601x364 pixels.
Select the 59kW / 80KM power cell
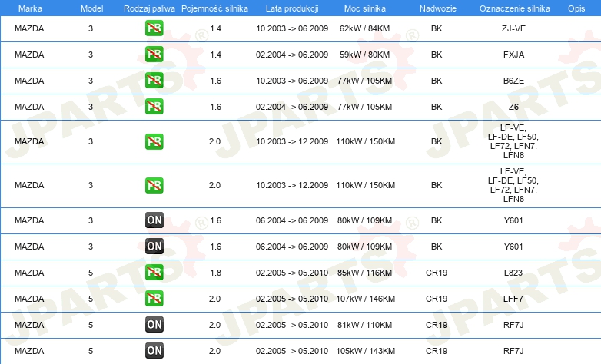click(364, 55)
